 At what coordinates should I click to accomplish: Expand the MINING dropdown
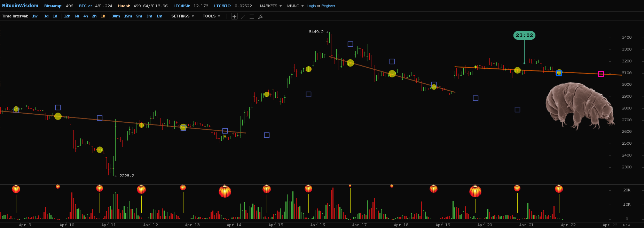[x=295, y=6]
